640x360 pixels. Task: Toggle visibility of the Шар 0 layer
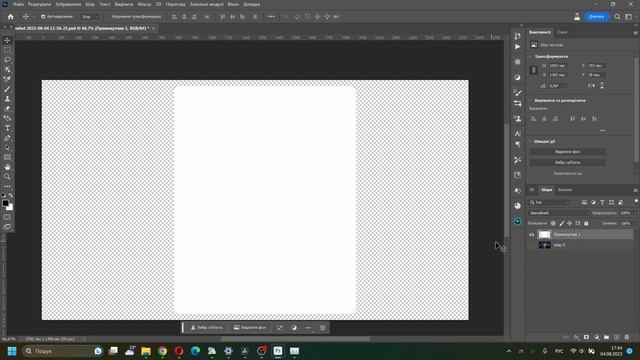(x=531, y=245)
